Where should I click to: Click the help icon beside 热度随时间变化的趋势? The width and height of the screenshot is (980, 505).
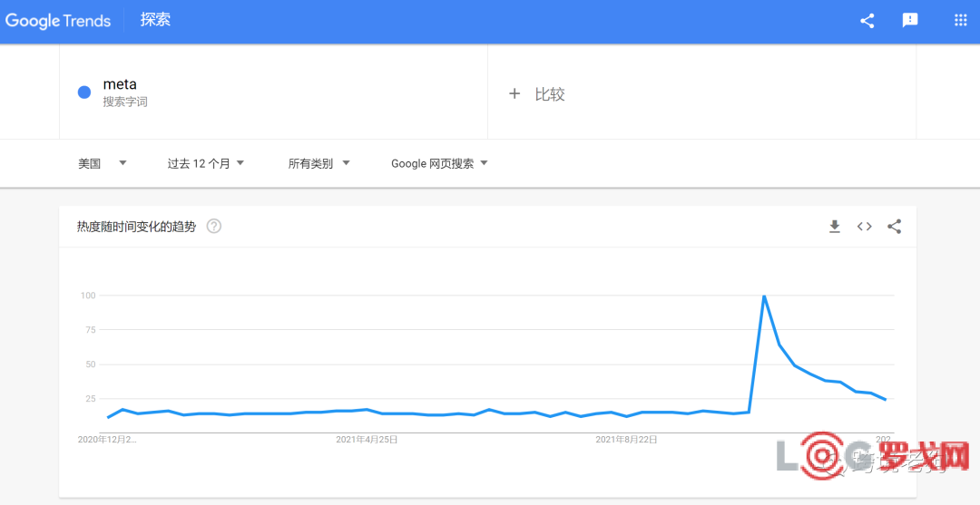[214, 226]
